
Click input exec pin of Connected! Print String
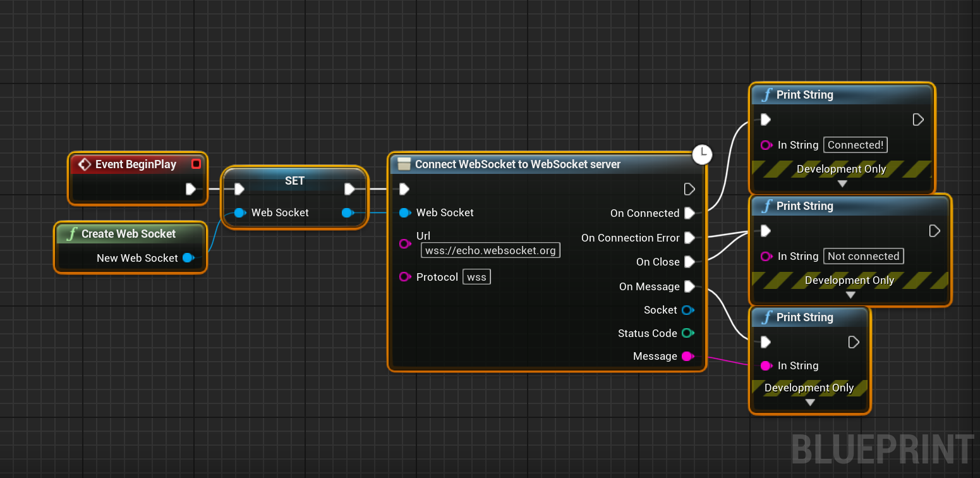click(x=765, y=120)
